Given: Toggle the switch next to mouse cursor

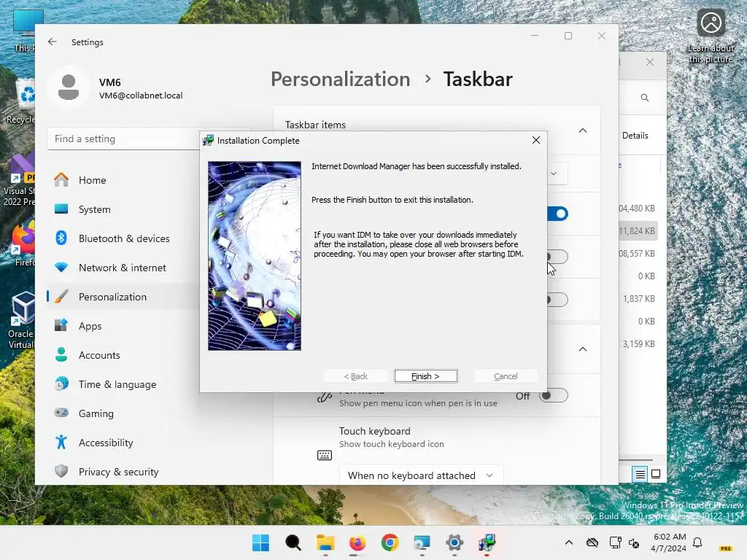Looking at the screenshot, I should 557,257.
